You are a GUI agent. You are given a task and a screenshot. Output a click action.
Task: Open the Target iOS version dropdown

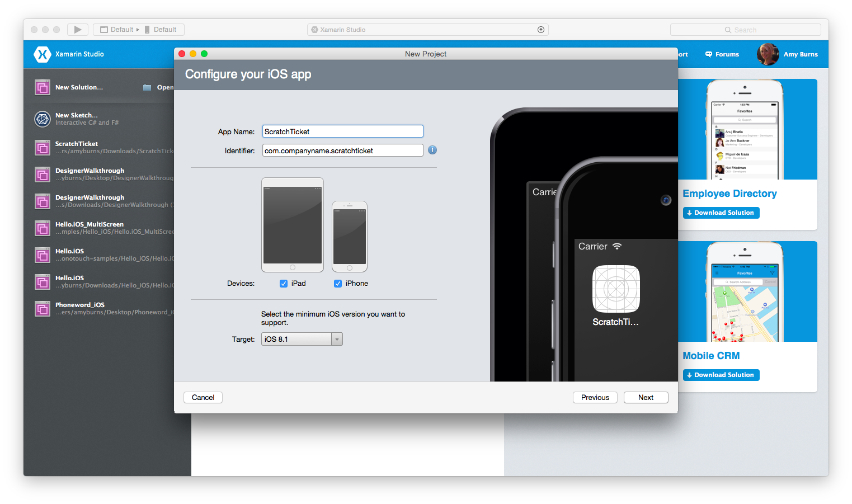[302, 339]
